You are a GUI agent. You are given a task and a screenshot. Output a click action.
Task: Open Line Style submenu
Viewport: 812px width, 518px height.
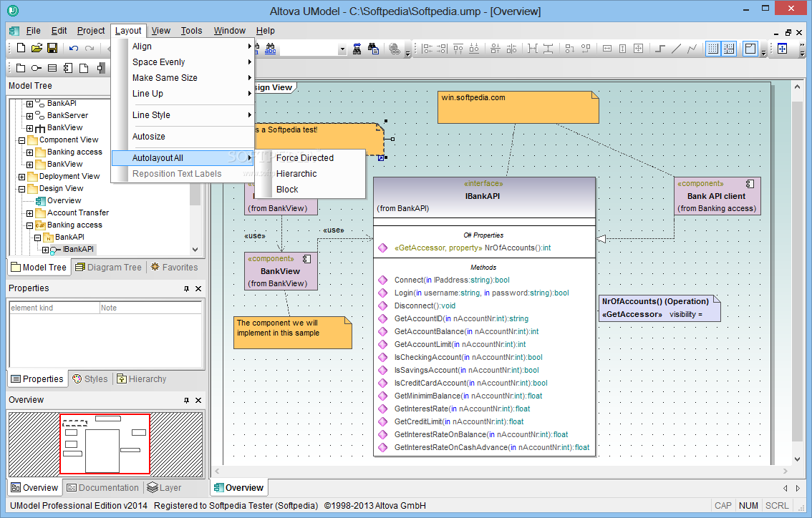183,115
